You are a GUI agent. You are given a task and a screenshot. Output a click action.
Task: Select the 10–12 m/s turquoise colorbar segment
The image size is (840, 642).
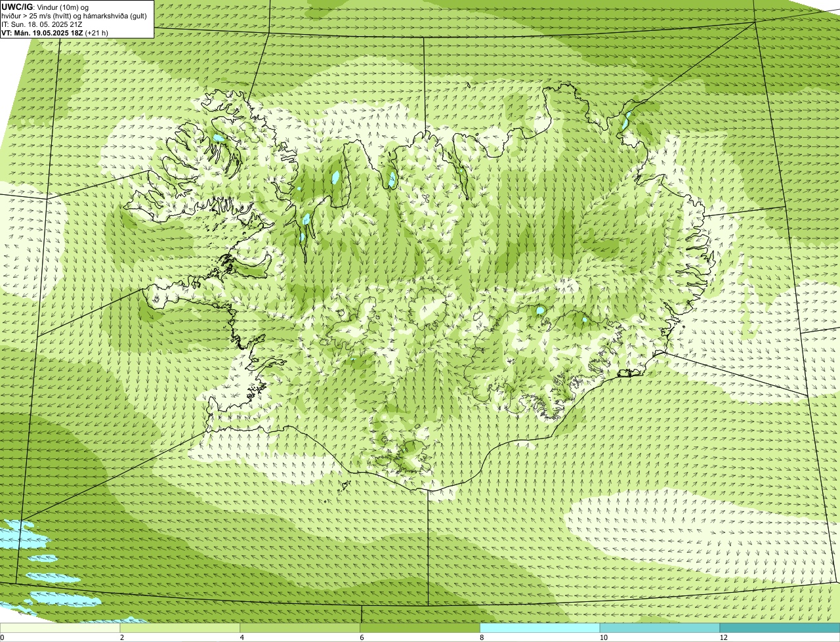tap(660, 628)
